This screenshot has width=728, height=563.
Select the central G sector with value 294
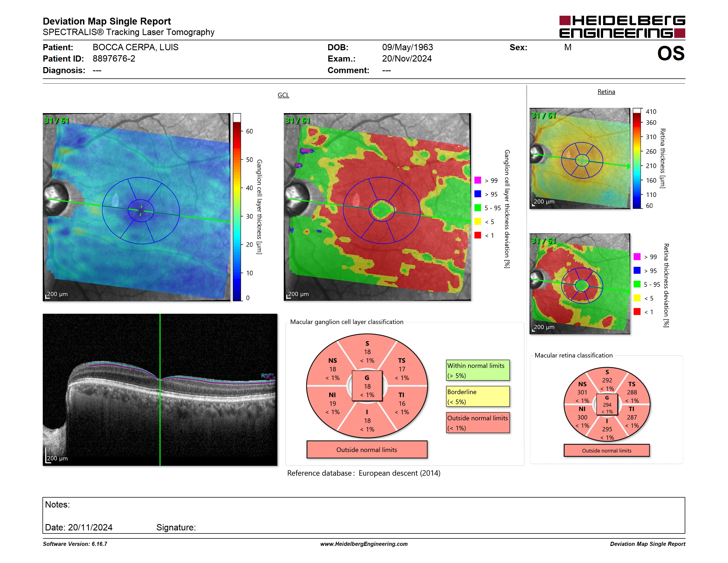[607, 405]
